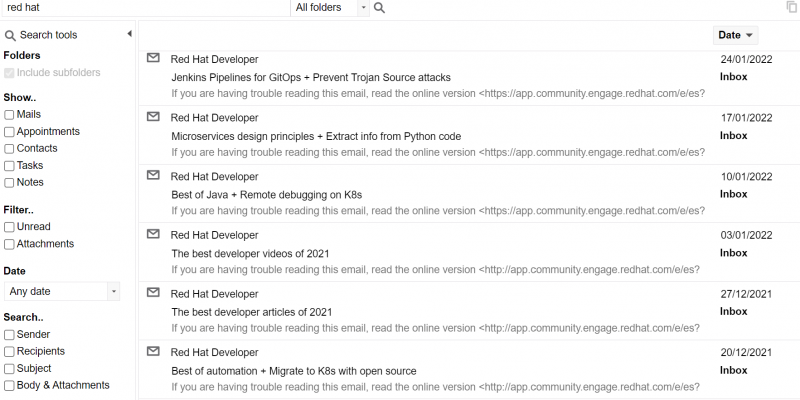Select the Body & Attachments checkbox
Image resolution: width=800 pixels, height=400 pixels.
(x=9, y=385)
